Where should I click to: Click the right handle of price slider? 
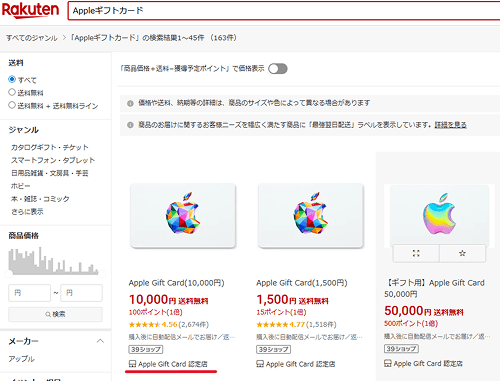click(102, 274)
